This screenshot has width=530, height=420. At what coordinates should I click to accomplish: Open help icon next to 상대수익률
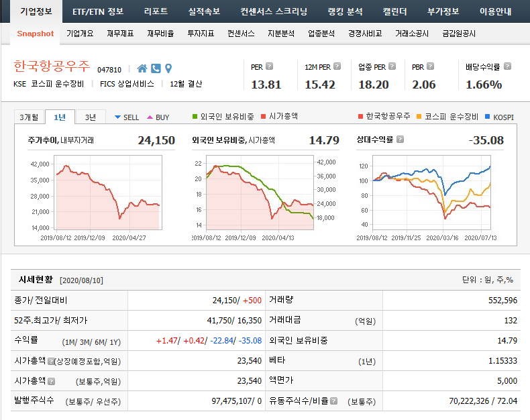tap(401, 140)
